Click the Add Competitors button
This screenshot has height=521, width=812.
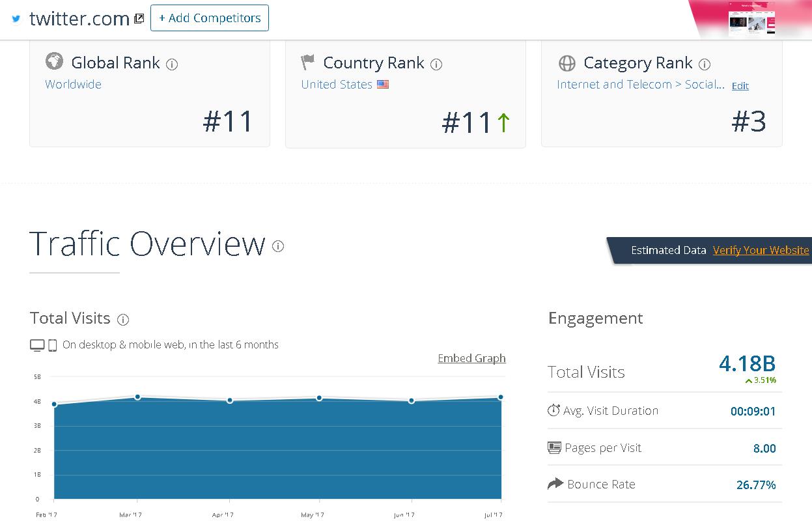click(210, 18)
